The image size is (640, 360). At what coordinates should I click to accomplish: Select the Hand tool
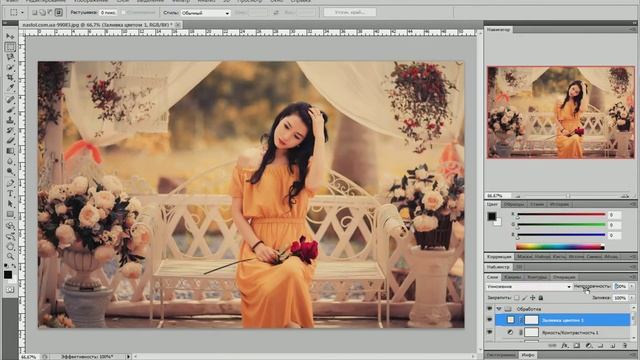pyautogui.click(x=10, y=246)
